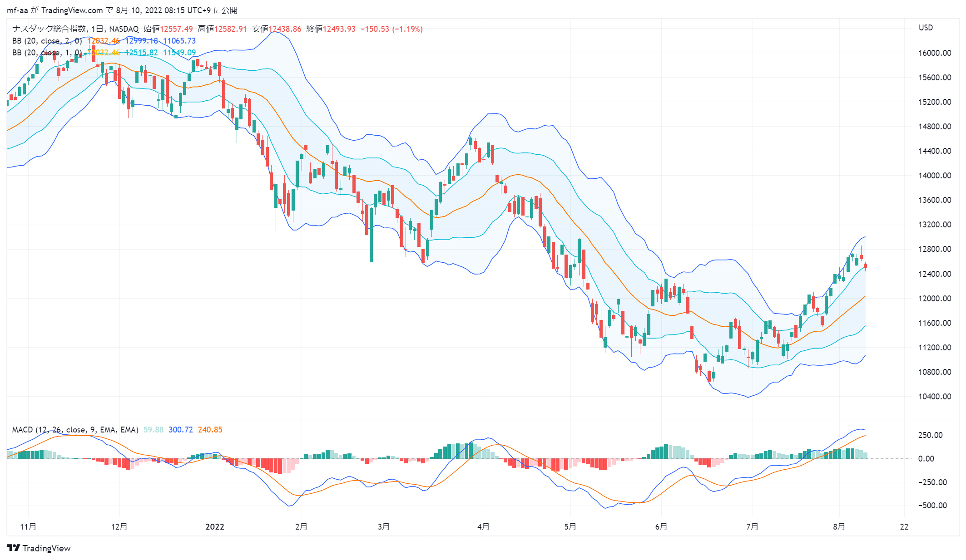Image resolution: width=966 pixels, height=560 pixels.
Task: Click the 12月 date axis label
Action: [x=119, y=527]
